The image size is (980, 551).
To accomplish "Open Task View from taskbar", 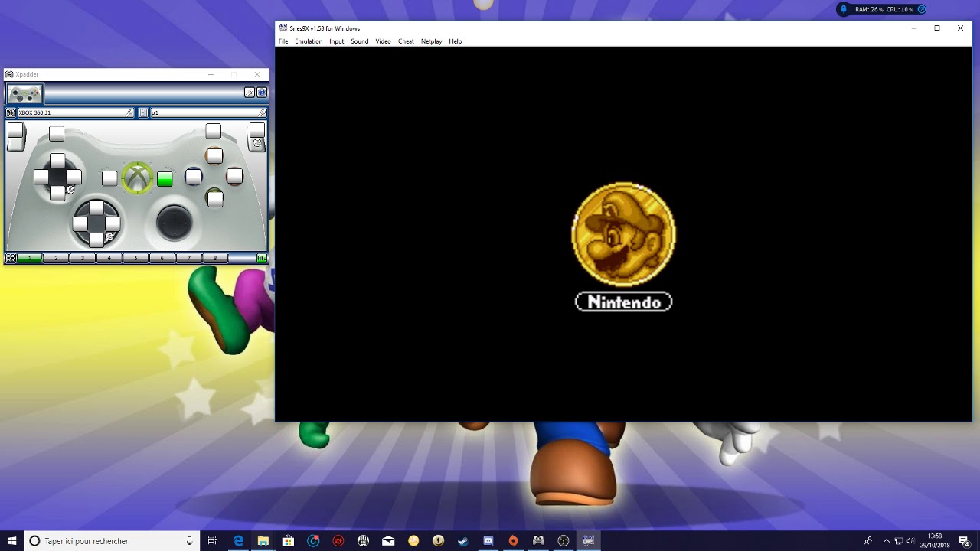I will 213,541.
